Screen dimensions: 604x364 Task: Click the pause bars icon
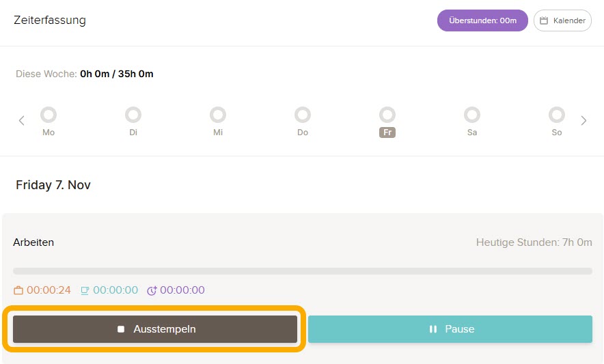click(x=433, y=329)
